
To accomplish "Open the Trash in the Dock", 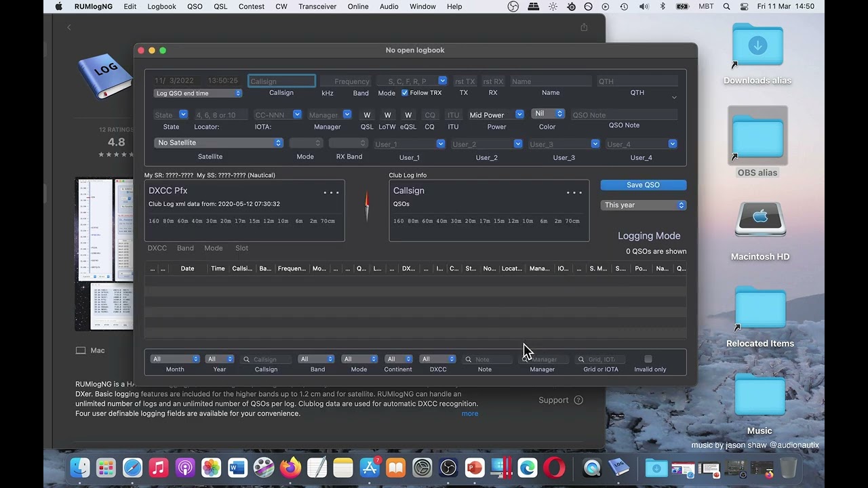I will (788, 468).
